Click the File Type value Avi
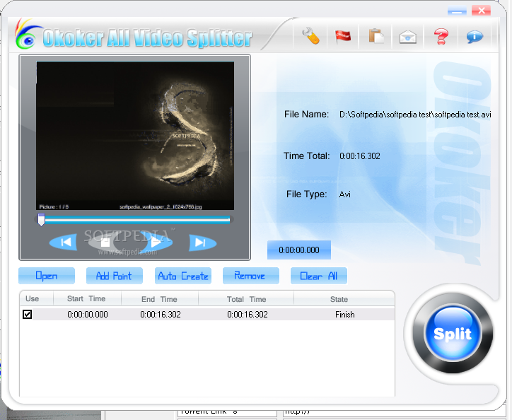 (345, 194)
